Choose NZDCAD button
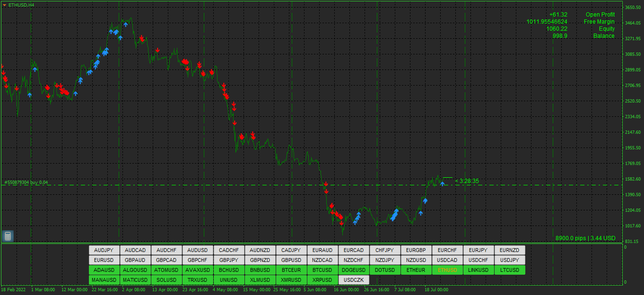This screenshot has height=295, width=644. point(322,260)
